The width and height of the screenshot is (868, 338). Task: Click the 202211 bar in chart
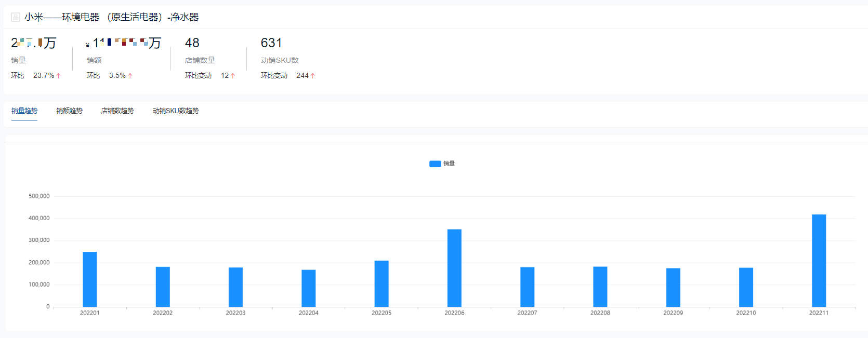click(819, 261)
